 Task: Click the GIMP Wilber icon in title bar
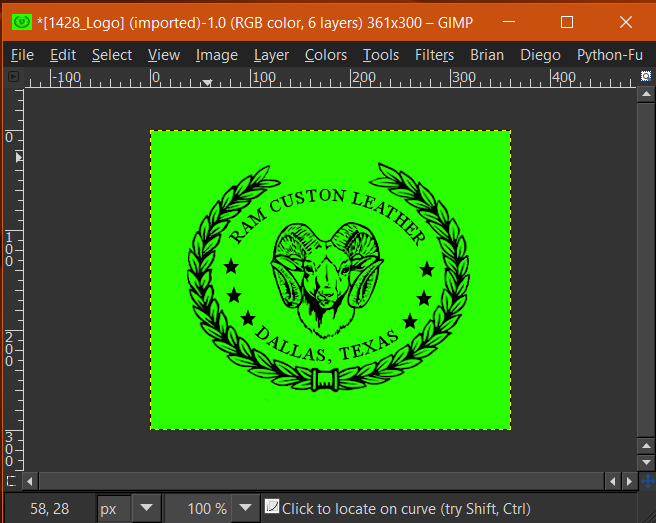click(x=22, y=22)
